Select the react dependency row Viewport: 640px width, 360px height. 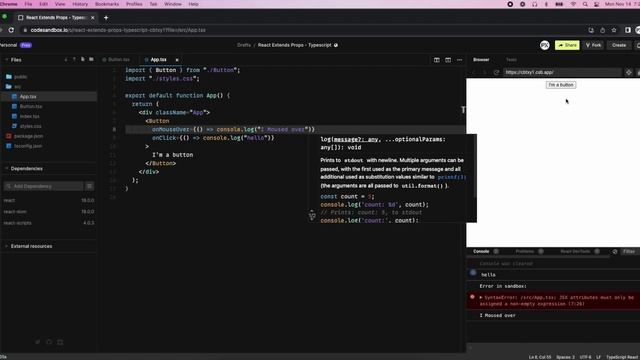[x=49, y=200]
